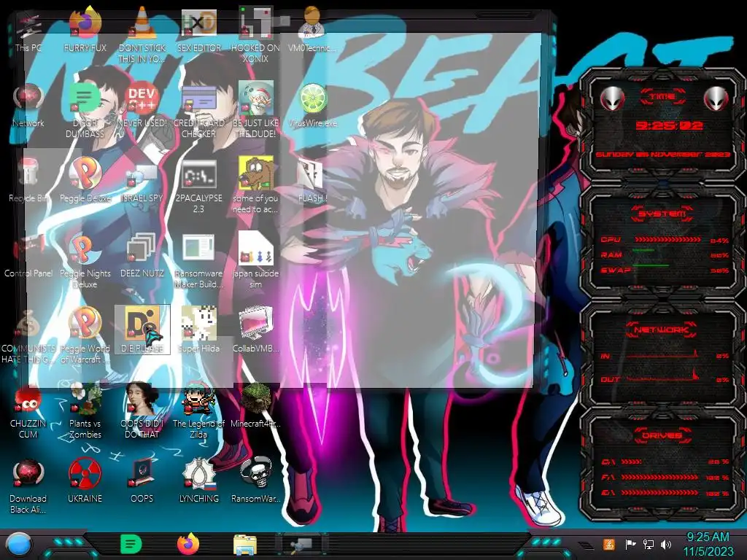The height and width of the screenshot is (560, 747).
Task: Launch Peggle World of Warcraft
Action: point(85,335)
